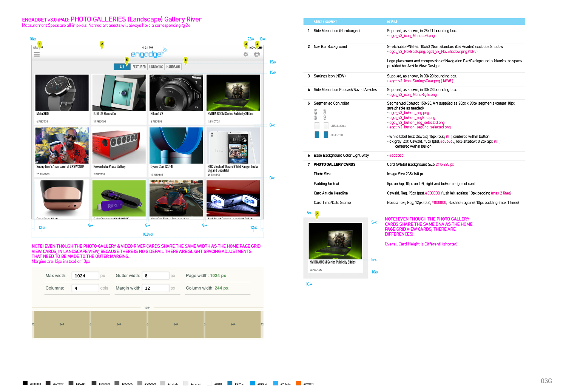Click the battery icon in the iPad status bar

tap(260, 48)
